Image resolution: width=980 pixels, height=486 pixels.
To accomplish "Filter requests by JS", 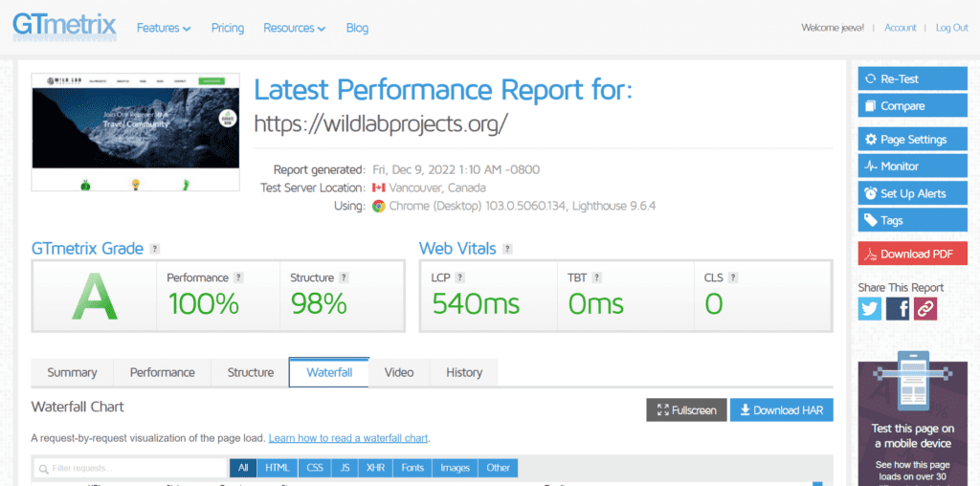I will 345,468.
